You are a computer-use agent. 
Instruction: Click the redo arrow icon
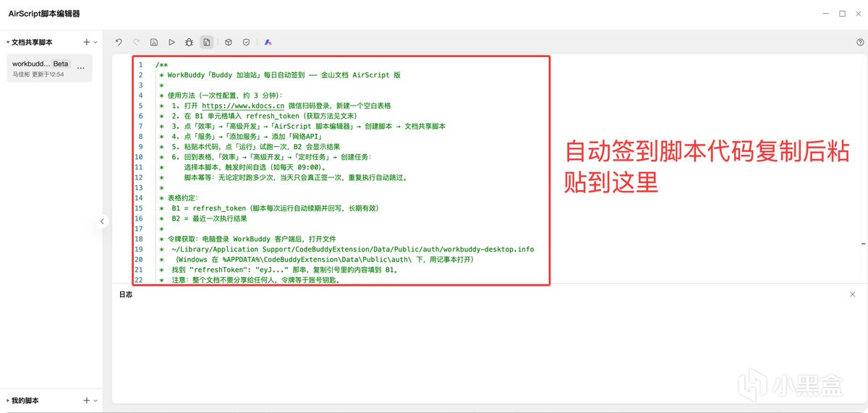[137, 43]
